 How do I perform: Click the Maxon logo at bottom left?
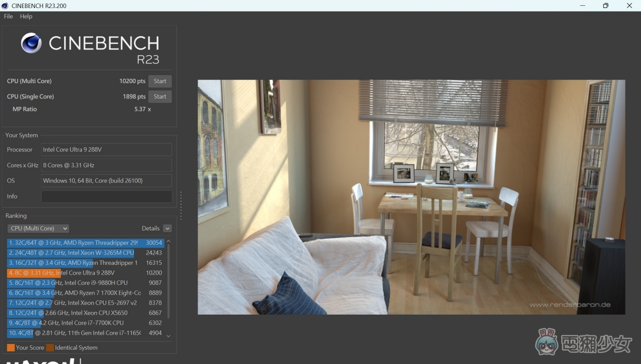pyautogui.click(x=40, y=360)
